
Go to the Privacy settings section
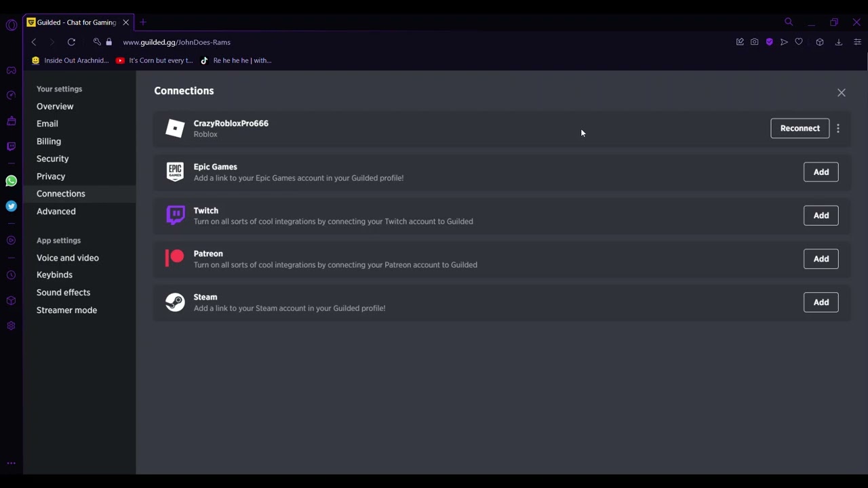click(51, 176)
